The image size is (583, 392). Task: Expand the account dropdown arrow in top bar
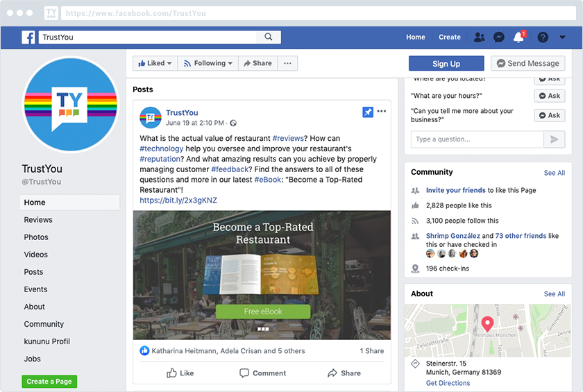click(562, 37)
